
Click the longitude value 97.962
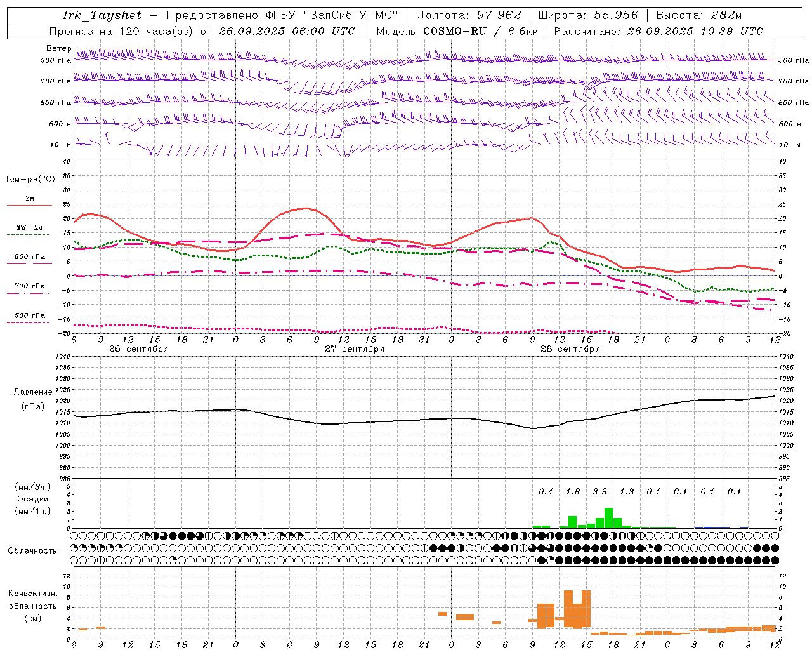point(499,15)
